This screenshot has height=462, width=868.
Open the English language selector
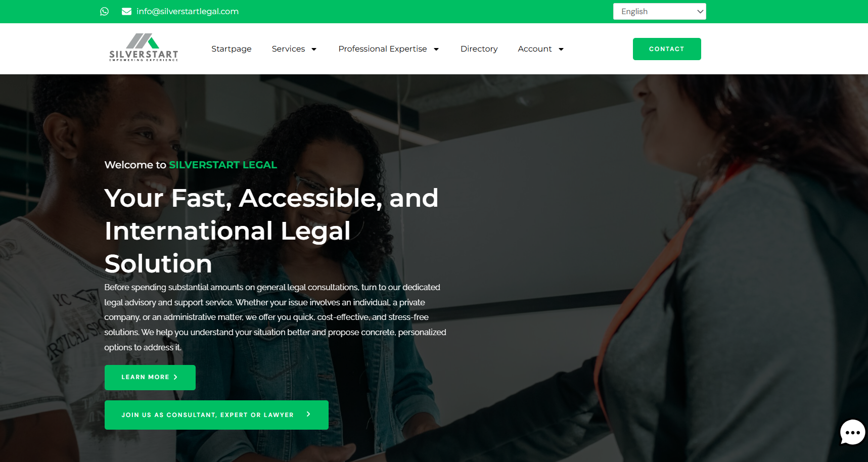[659, 11]
